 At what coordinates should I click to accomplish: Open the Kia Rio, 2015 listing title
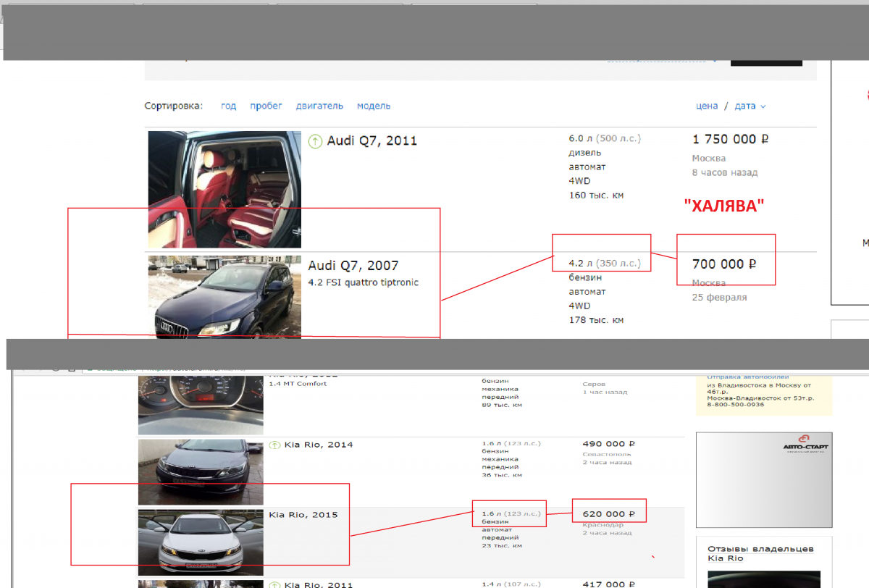click(x=303, y=515)
